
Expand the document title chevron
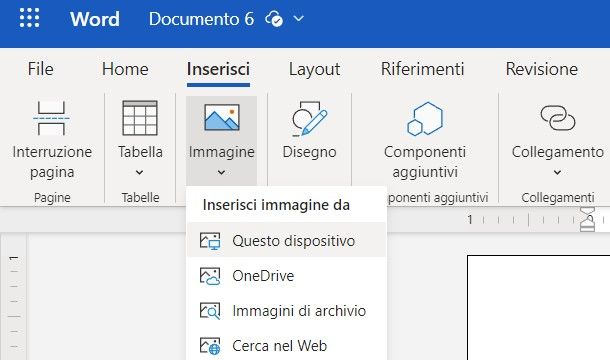[298, 18]
